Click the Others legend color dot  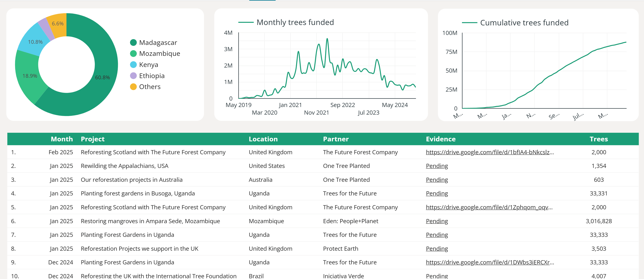click(x=133, y=87)
